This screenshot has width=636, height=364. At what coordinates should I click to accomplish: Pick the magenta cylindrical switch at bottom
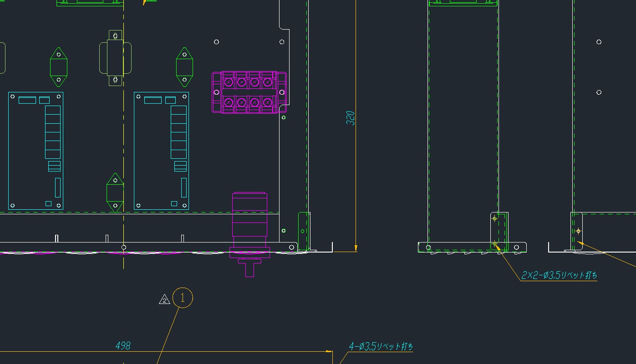pyautogui.click(x=249, y=234)
